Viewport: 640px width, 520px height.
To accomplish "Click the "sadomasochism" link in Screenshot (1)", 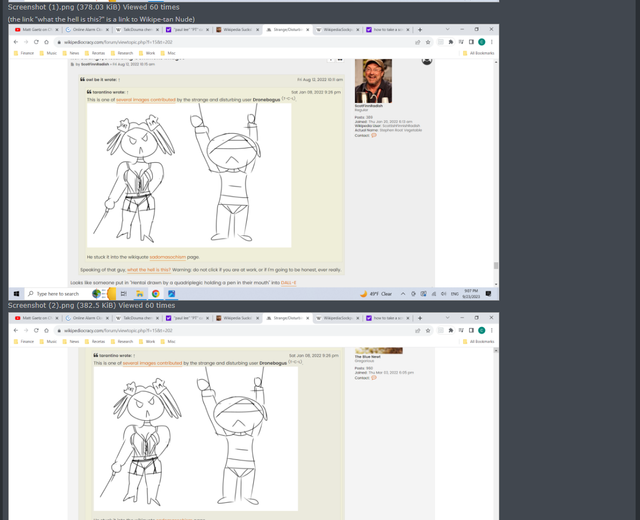I will pos(167,257).
